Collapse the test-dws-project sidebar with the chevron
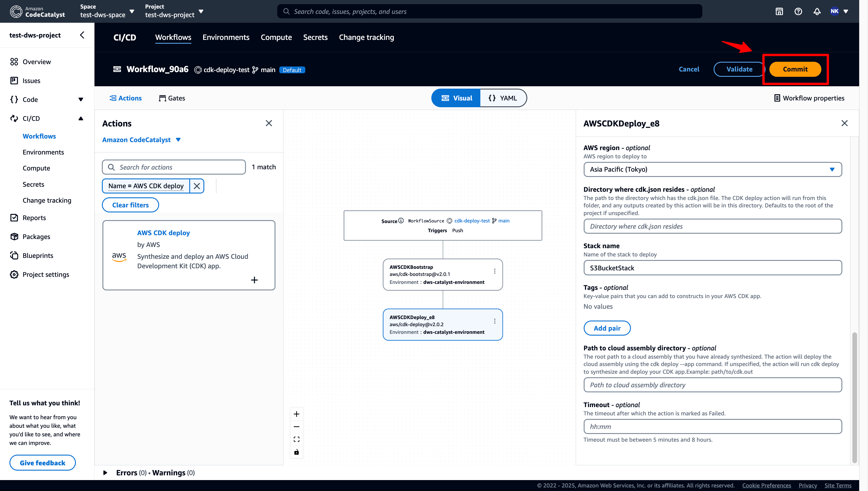Viewport: 868px width, 491px height. point(82,35)
